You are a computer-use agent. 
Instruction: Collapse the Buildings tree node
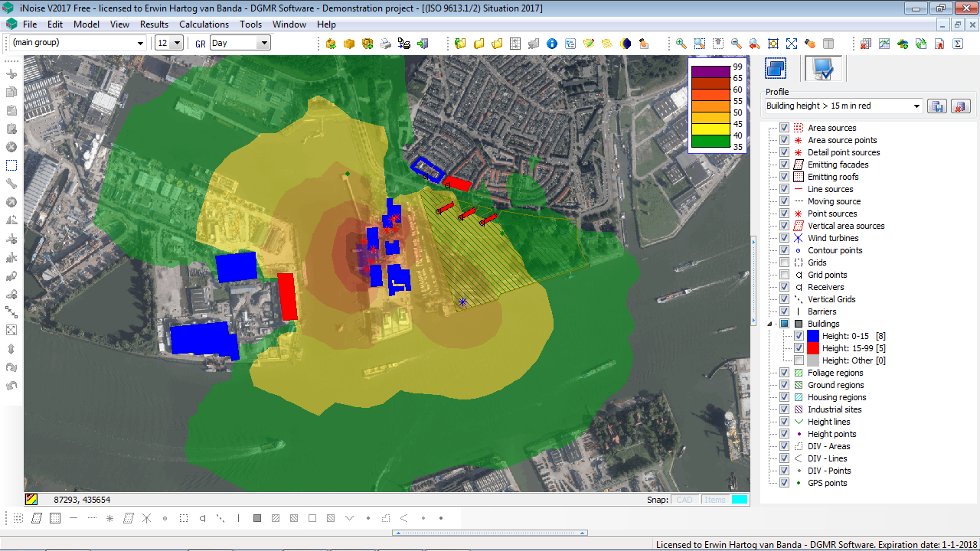click(x=771, y=324)
